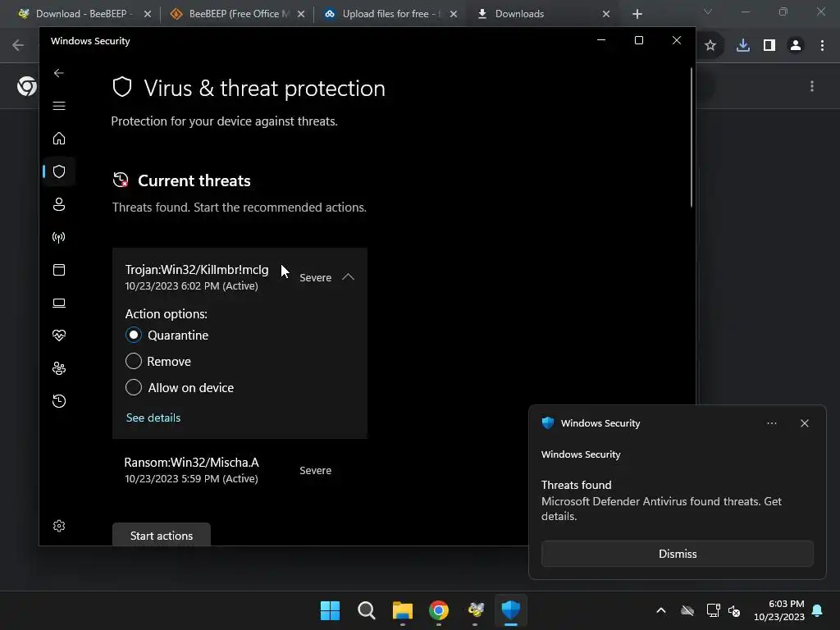Open Windows Security taskbar icon
The image size is (840, 630).
[x=511, y=610]
